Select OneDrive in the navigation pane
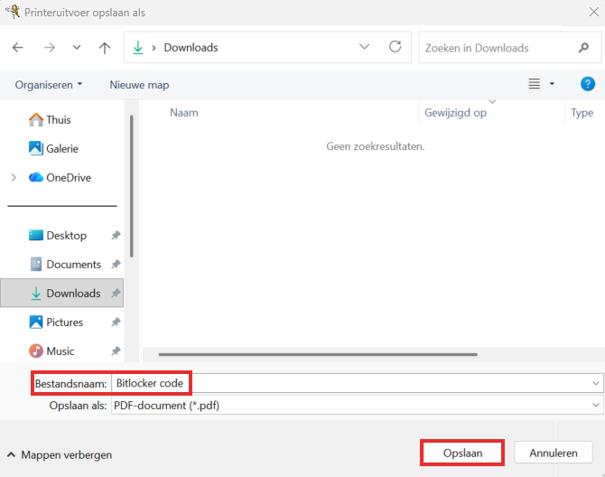This screenshot has width=605, height=477. (60, 178)
